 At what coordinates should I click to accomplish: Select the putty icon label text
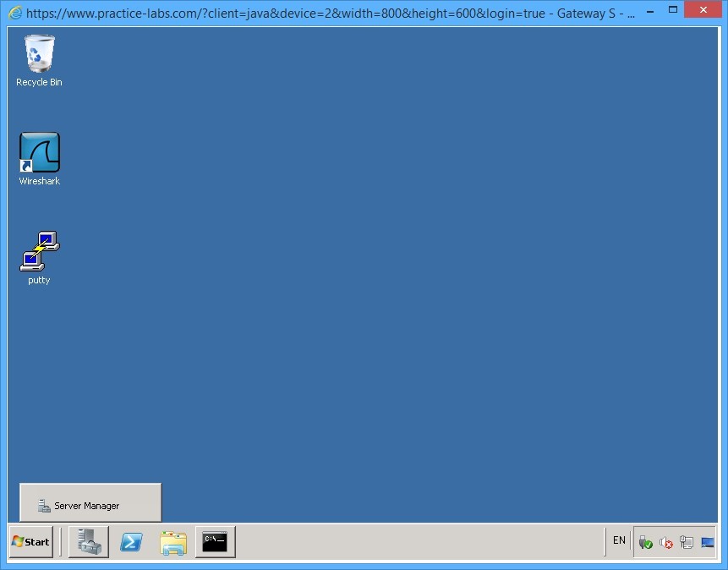[39, 280]
